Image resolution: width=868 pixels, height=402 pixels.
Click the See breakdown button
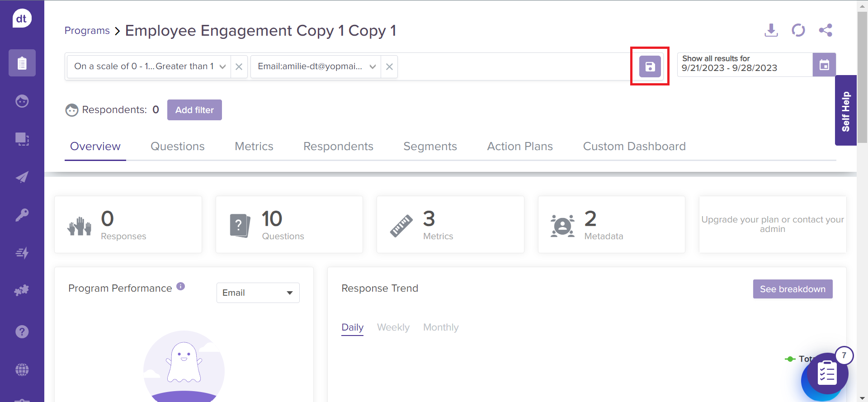pyautogui.click(x=792, y=289)
